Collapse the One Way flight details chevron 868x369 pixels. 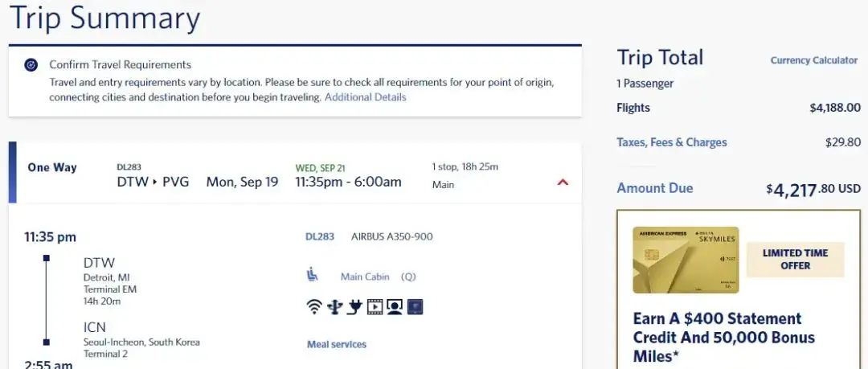tap(563, 182)
